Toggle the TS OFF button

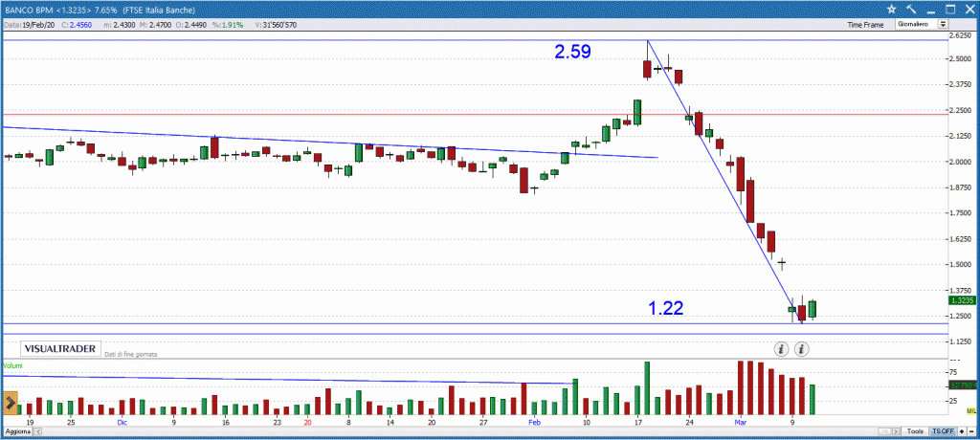click(943, 431)
